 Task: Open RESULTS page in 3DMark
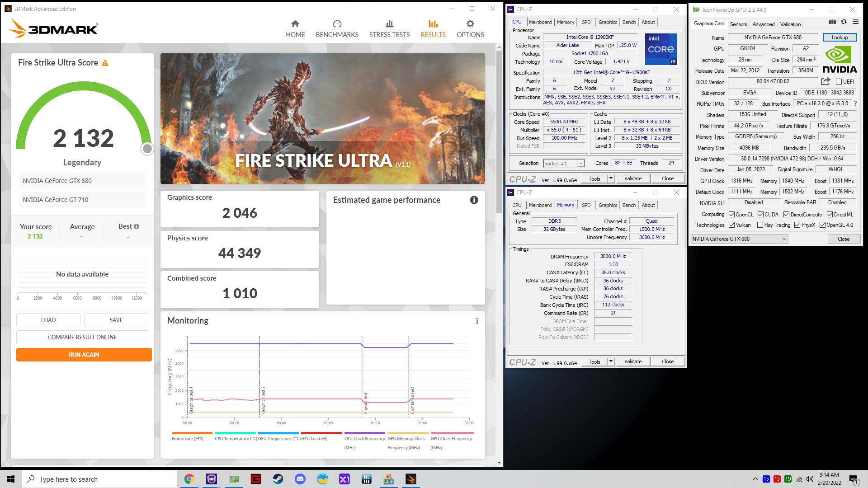[x=433, y=29]
